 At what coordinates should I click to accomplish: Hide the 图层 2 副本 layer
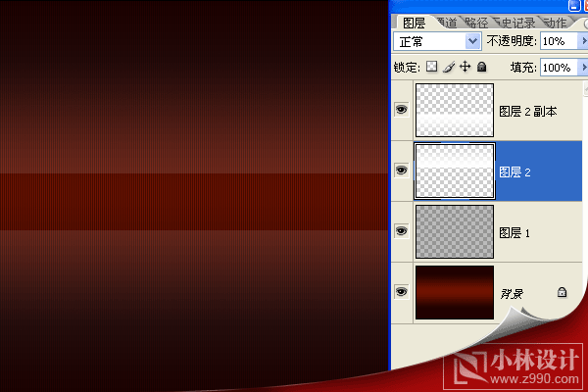401,110
